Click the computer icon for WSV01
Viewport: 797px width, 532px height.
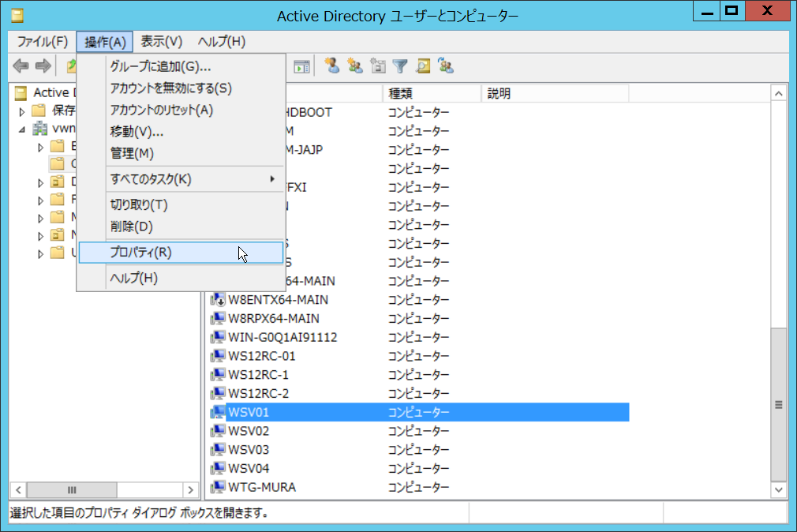click(218, 412)
